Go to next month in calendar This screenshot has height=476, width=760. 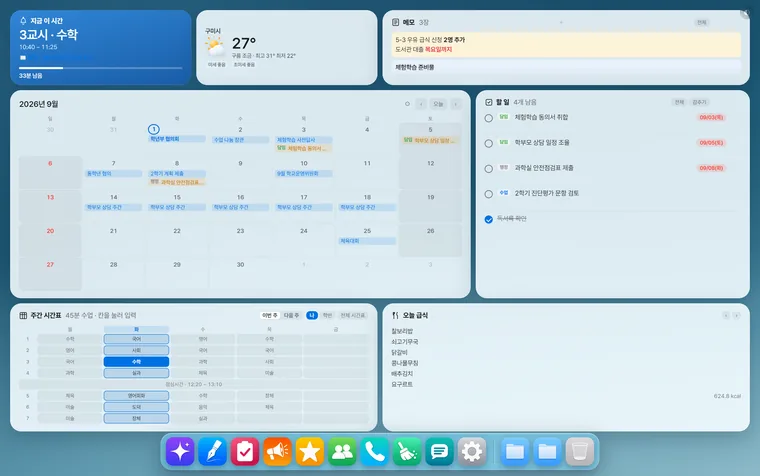point(456,104)
